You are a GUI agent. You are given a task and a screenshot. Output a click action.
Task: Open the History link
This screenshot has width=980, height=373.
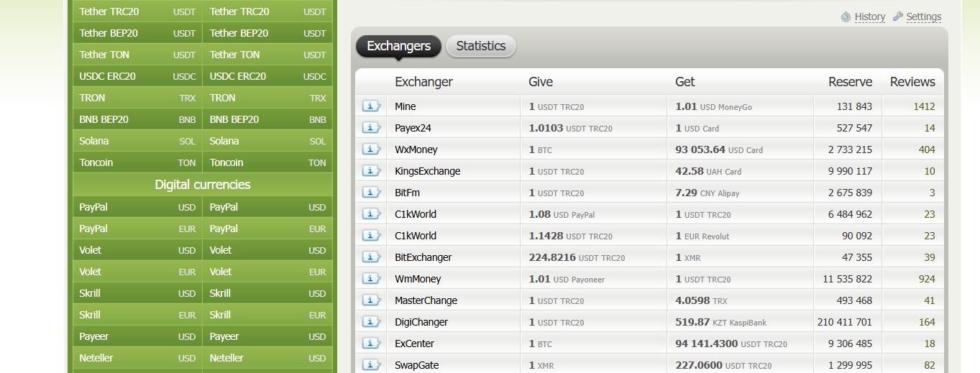point(870,17)
